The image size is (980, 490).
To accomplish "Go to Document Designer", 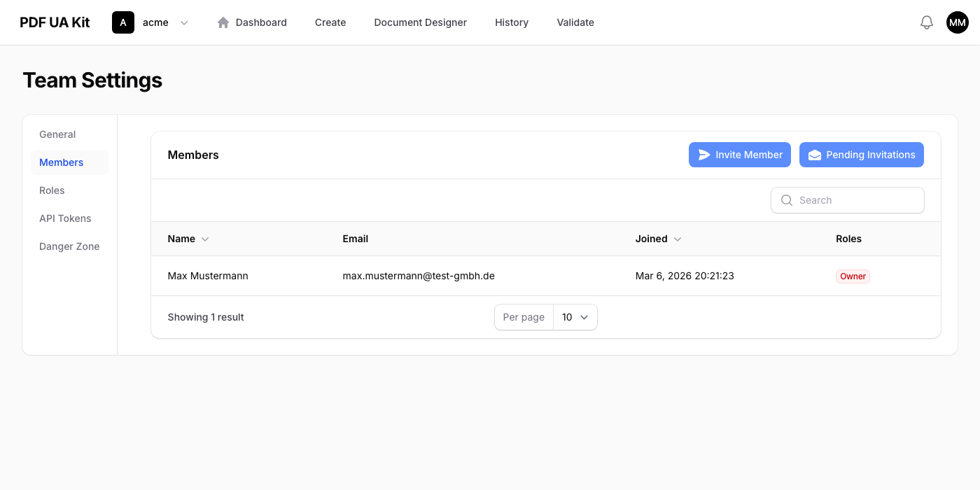I will pyautogui.click(x=420, y=22).
